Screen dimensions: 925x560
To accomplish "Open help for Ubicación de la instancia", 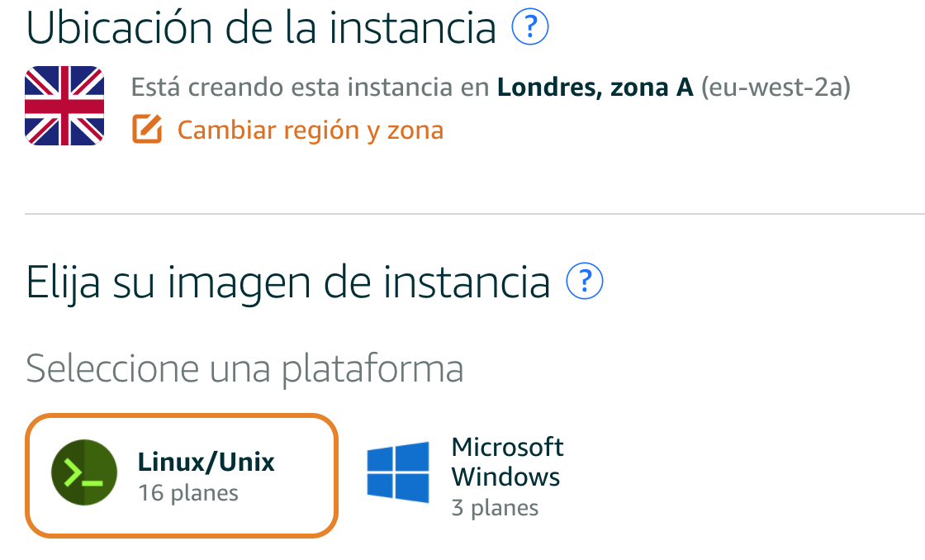I will point(529,26).
